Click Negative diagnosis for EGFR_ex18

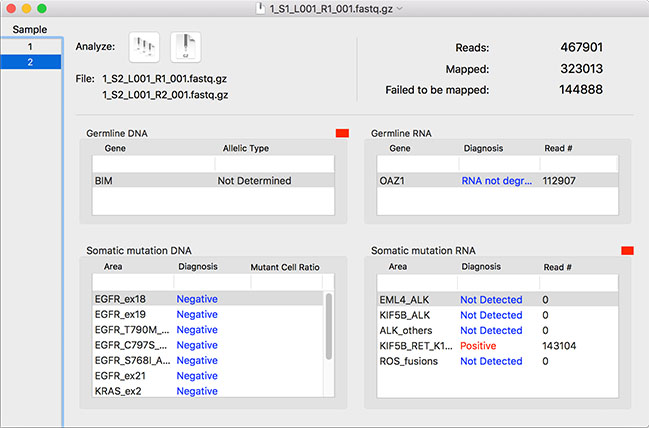pos(197,299)
